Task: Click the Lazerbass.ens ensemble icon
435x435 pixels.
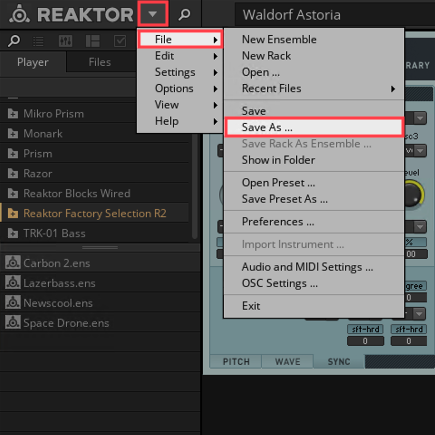Action: click(x=13, y=283)
